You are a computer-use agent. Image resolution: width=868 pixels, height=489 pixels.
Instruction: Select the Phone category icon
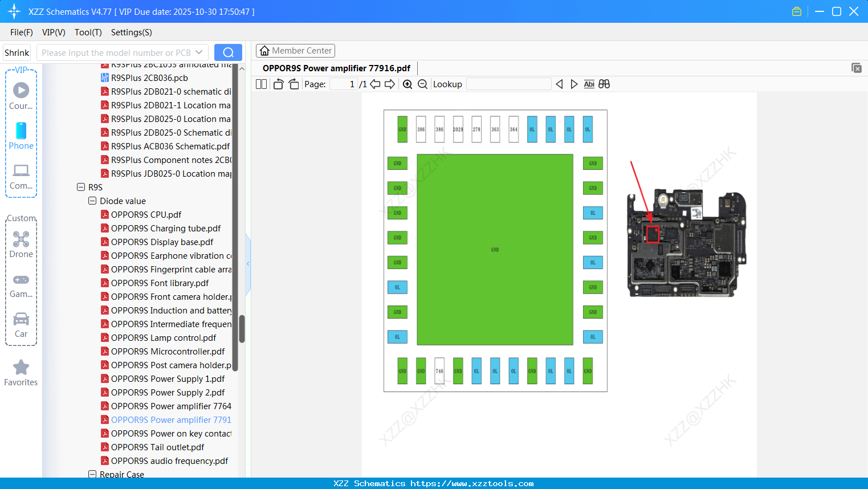21,136
